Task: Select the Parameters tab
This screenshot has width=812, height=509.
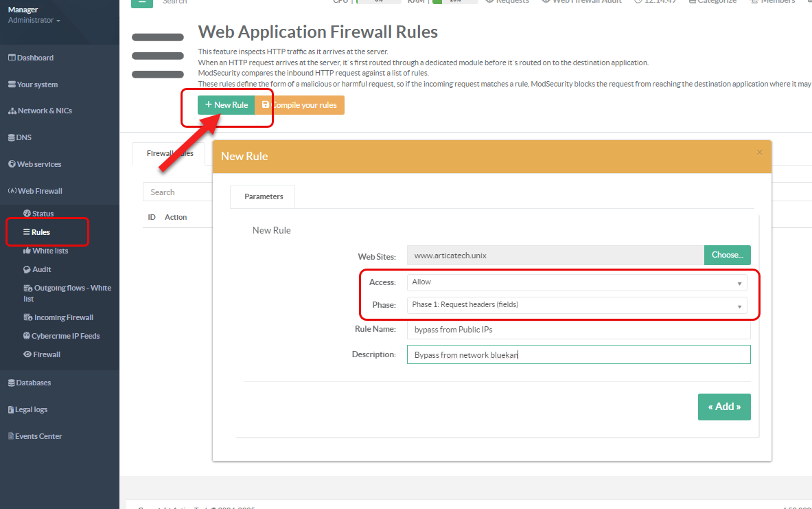Action: 264,196
